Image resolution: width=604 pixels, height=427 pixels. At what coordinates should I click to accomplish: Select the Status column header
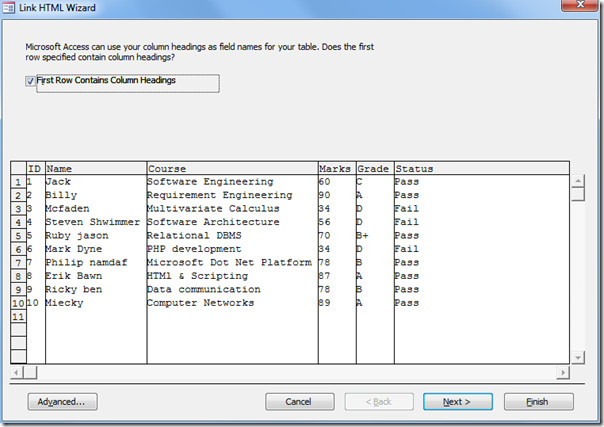pyautogui.click(x=482, y=169)
